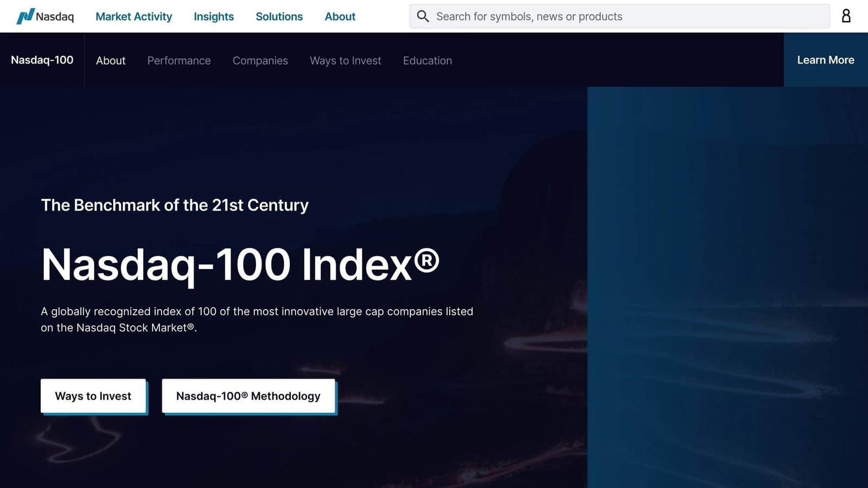Screen dimensions: 868x488
Task: Select the About tab in Nasdaq-100 bar
Action: 111,61
